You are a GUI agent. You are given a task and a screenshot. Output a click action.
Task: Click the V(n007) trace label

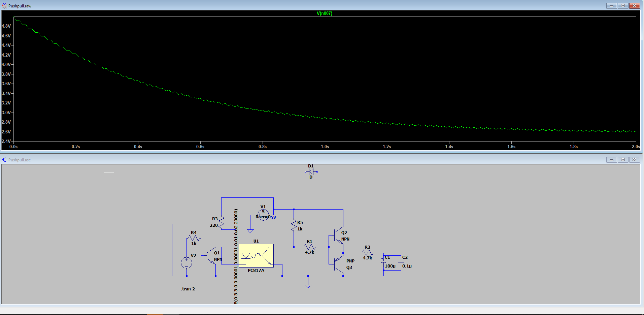324,13
